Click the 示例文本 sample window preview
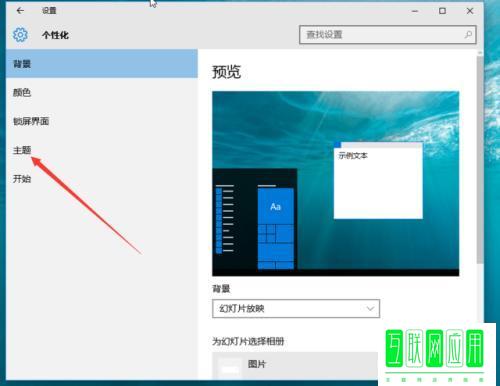Screen dimensions: 500x386 (x=378, y=180)
